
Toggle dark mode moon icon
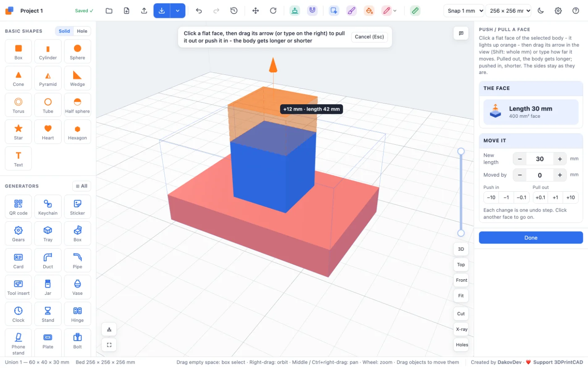tap(541, 11)
